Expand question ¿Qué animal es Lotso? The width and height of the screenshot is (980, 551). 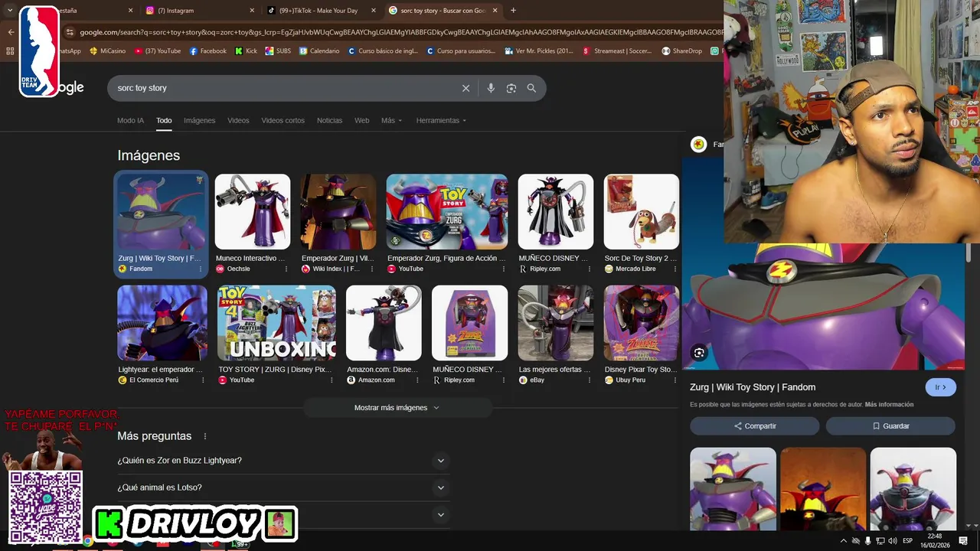[283, 487]
